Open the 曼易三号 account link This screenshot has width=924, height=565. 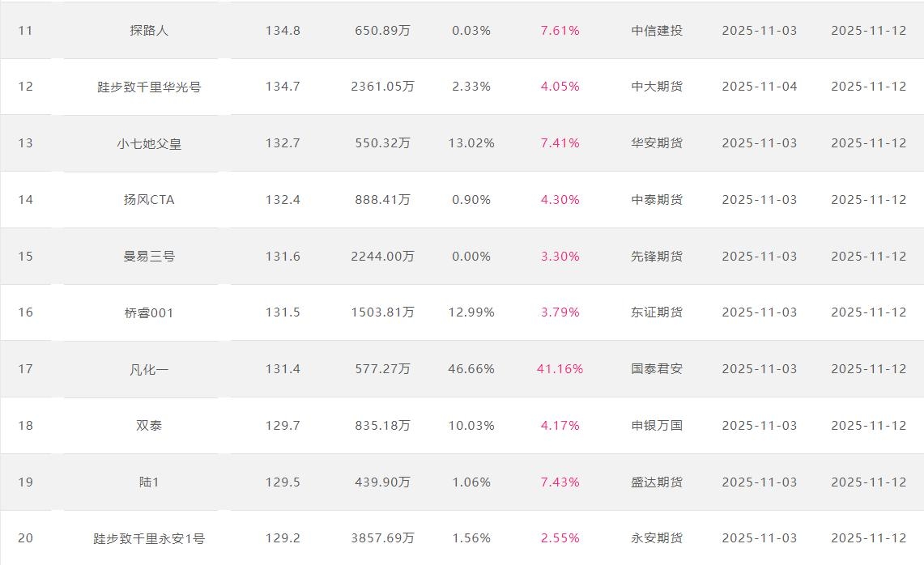(149, 257)
